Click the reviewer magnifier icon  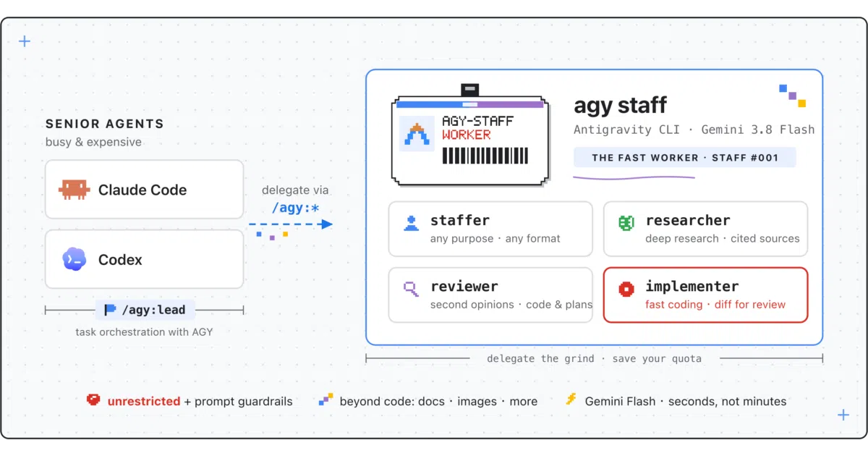[412, 290]
